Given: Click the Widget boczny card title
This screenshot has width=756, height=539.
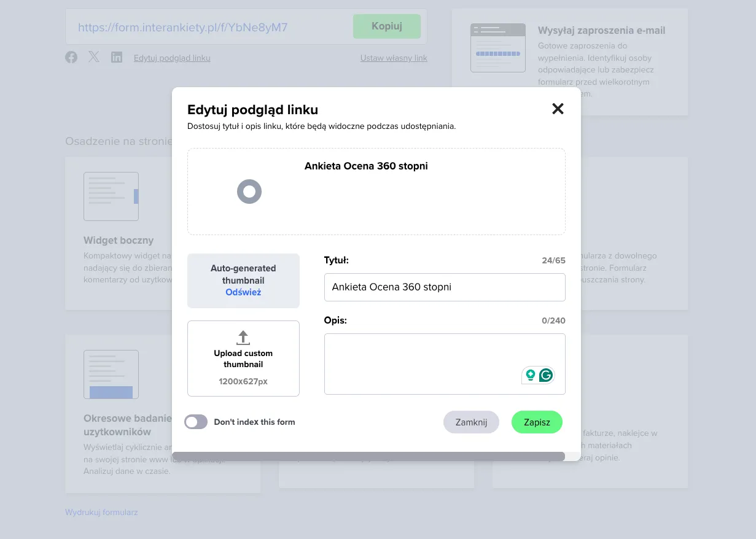Looking at the screenshot, I should pos(119,241).
